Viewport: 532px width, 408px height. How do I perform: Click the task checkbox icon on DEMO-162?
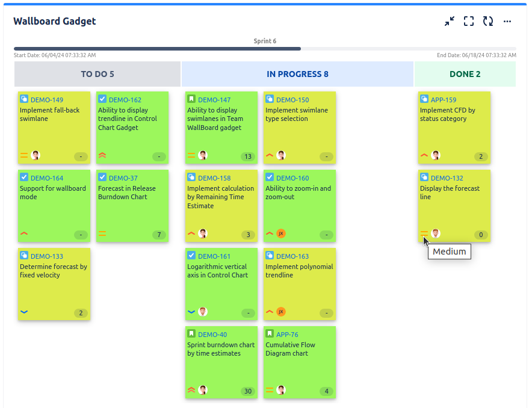pyautogui.click(x=102, y=99)
